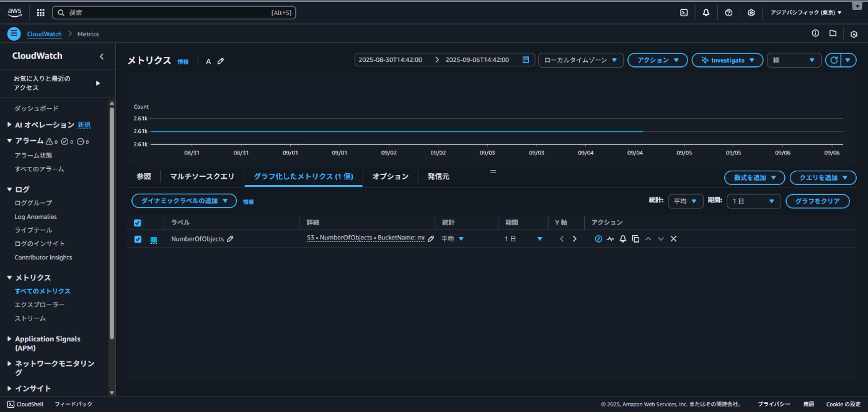
Task: Create alarm for NumberOfObjects via bell icon
Action: pyautogui.click(x=623, y=239)
